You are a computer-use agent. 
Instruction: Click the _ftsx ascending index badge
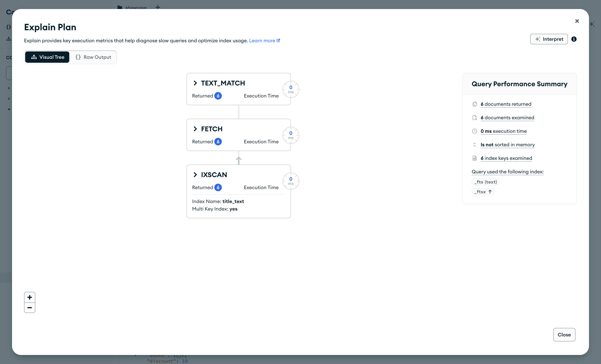pos(483,192)
